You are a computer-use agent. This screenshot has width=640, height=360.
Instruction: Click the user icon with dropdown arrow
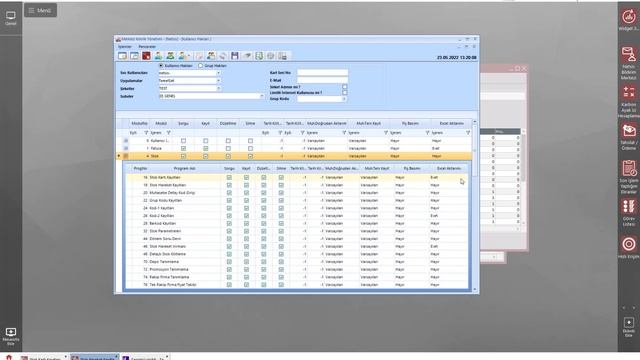[x=183, y=56]
